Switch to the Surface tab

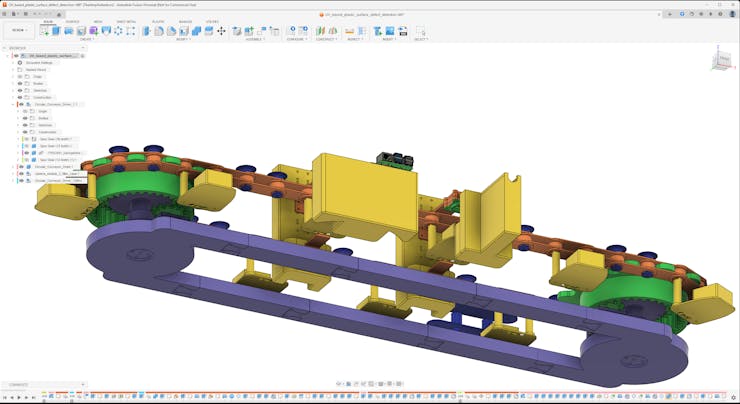coord(73,21)
